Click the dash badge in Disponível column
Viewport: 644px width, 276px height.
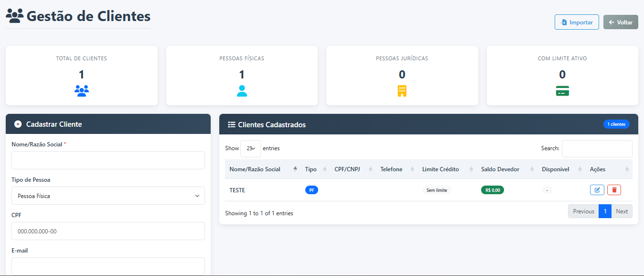[547, 190]
